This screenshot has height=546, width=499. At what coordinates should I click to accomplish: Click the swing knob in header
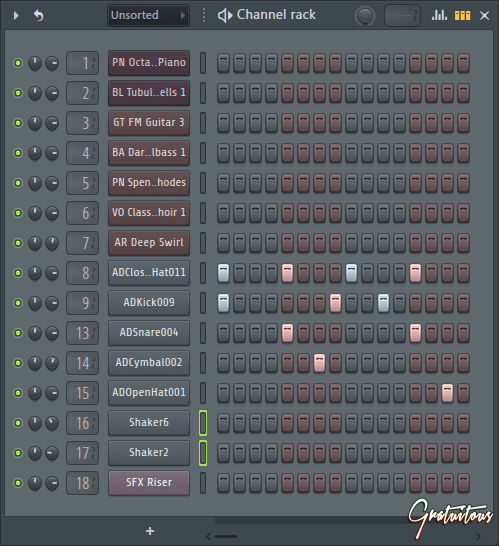(365, 16)
